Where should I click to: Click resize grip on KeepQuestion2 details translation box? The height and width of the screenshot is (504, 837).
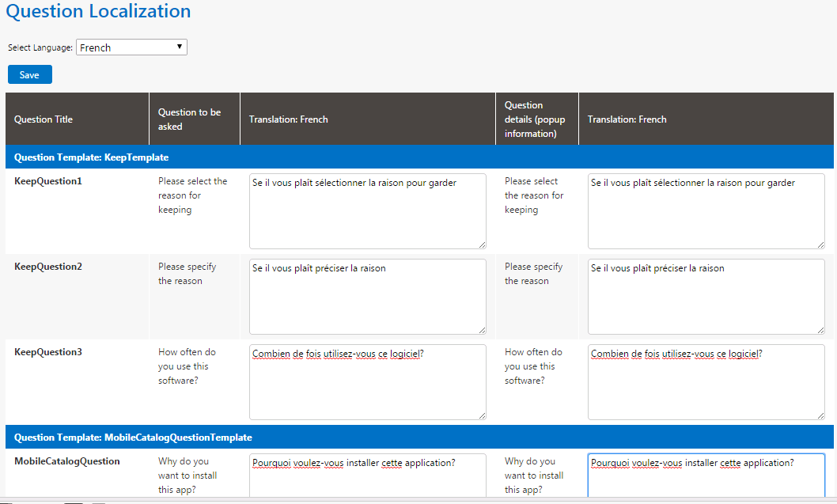[x=820, y=330]
